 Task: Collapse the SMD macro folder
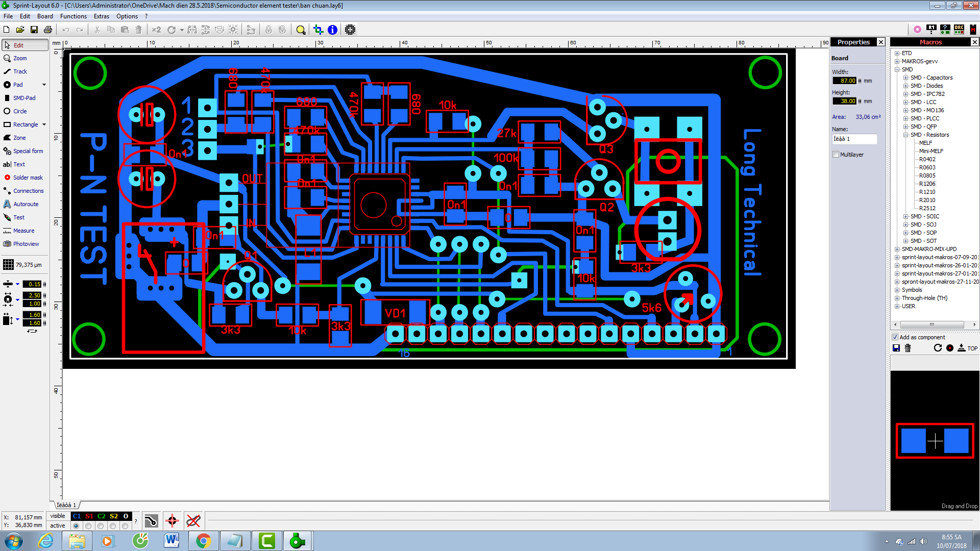[897, 69]
